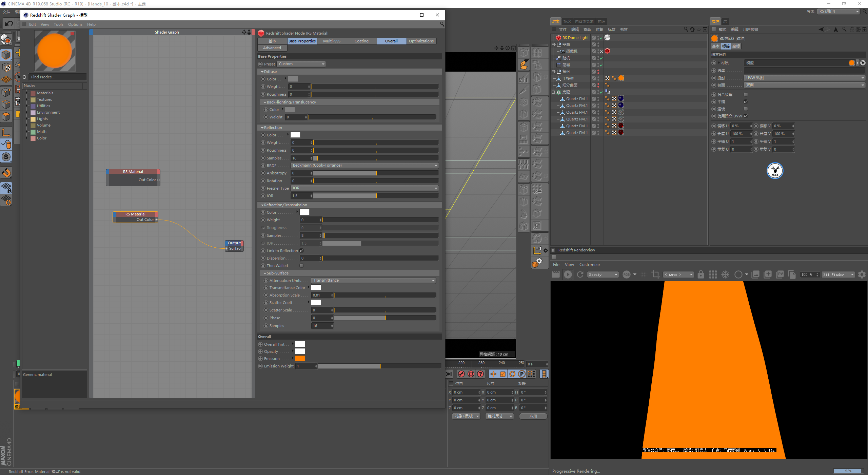The height and width of the screenshot is (475, 868).
Task: Click the render clapperboard icon in RenderView
Action: coord(556,274)
